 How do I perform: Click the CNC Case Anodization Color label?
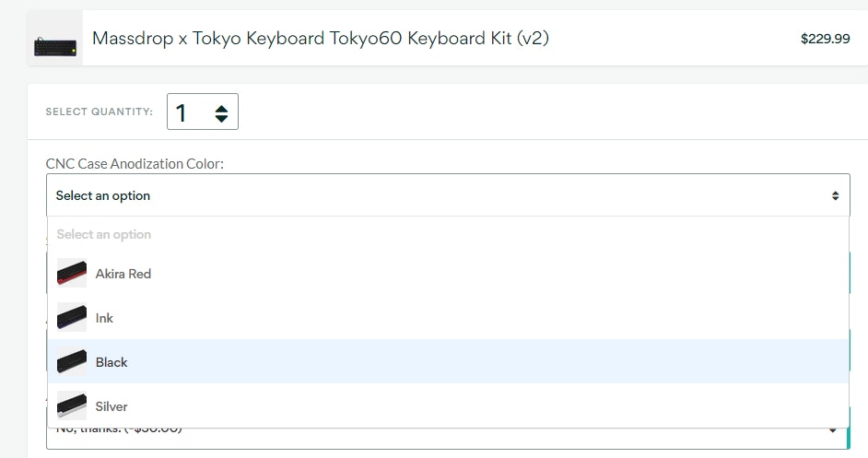pyautogui.click(x=135, y=163)
